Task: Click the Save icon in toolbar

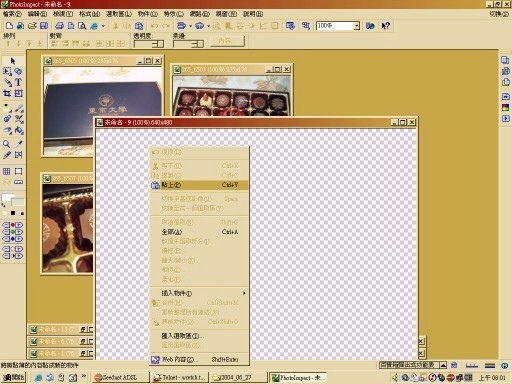Action: point(44,26)
